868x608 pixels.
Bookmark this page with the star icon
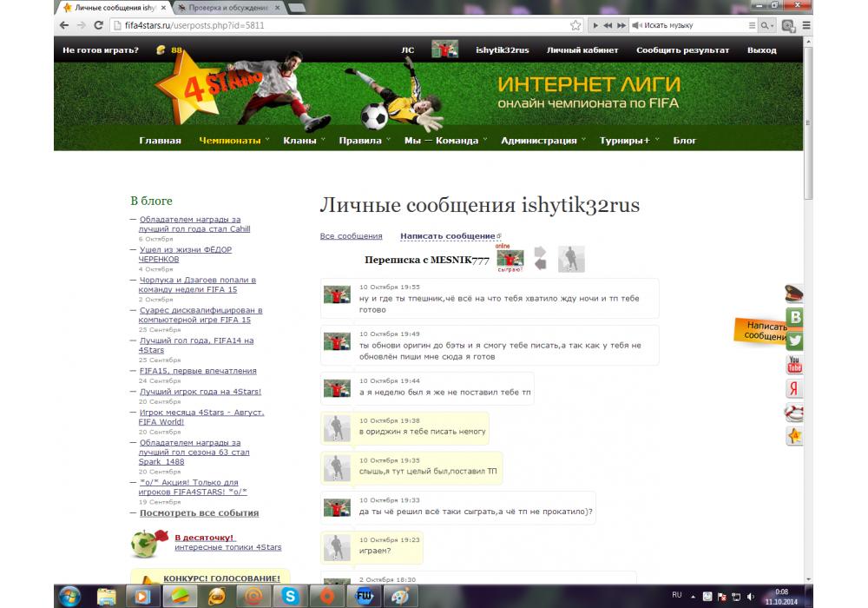coord(575,25)
